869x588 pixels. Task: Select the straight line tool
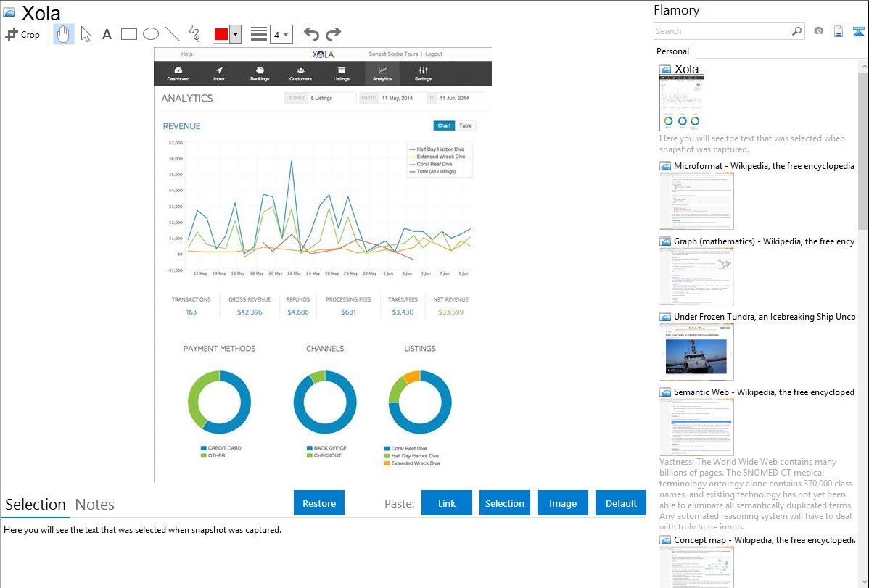173,34
